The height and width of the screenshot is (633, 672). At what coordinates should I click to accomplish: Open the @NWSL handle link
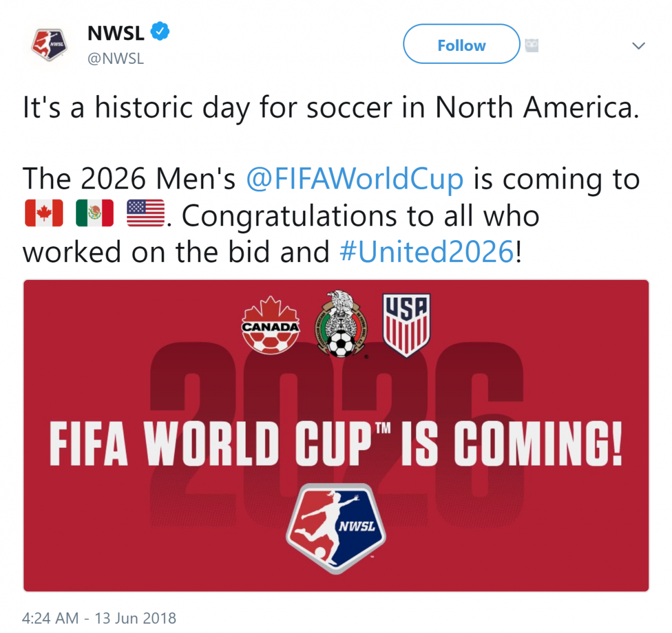click(x=115, y=58)
